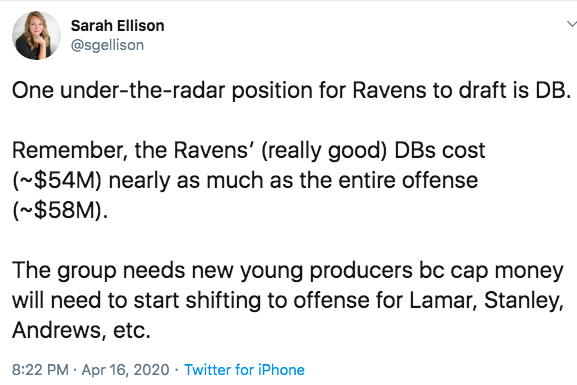
Task: Click the name "Stanley," in the tweet
Action: (x=524, y=300)
